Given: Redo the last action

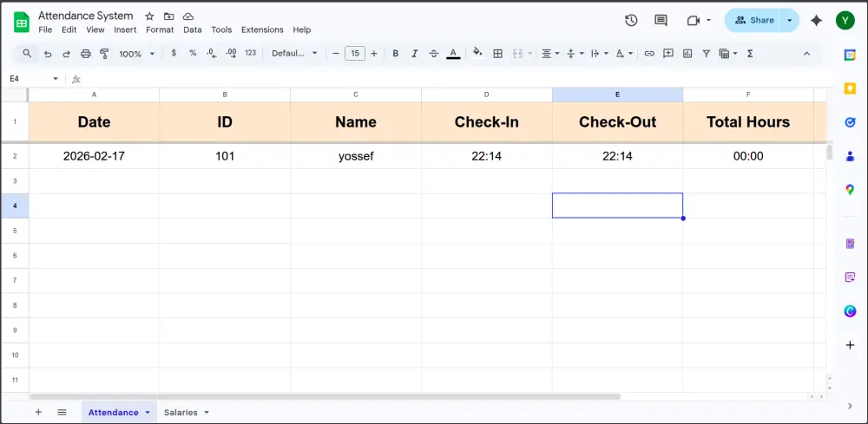Looking at the screenshot, I should 67,54.
